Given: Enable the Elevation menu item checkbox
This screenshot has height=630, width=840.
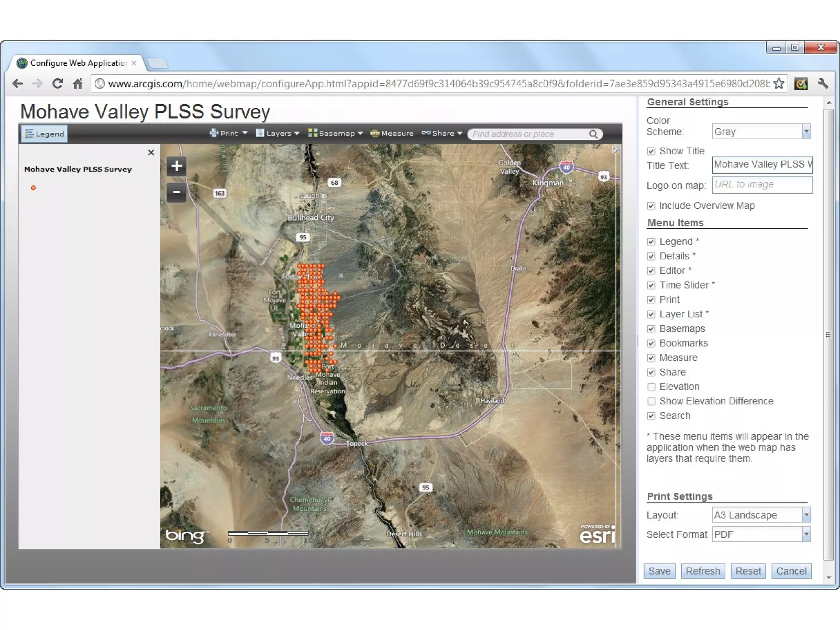Looking at the screenshot, I should 651,387.
